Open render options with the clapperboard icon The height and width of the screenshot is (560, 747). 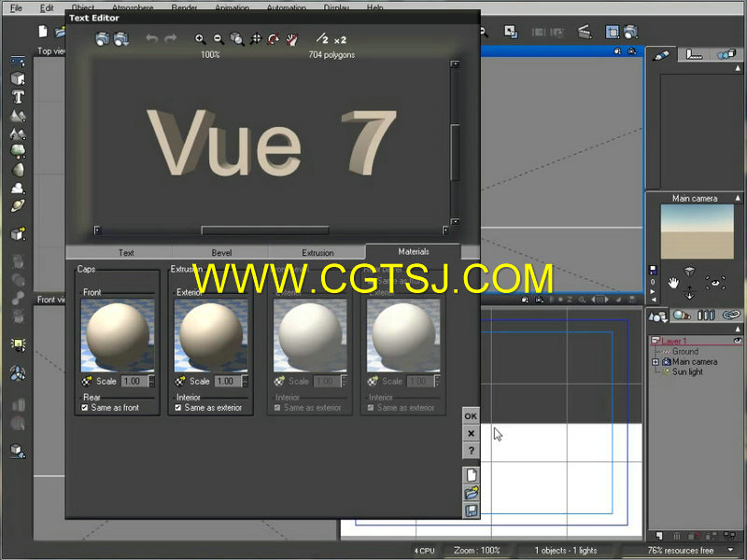pos(585,32)
